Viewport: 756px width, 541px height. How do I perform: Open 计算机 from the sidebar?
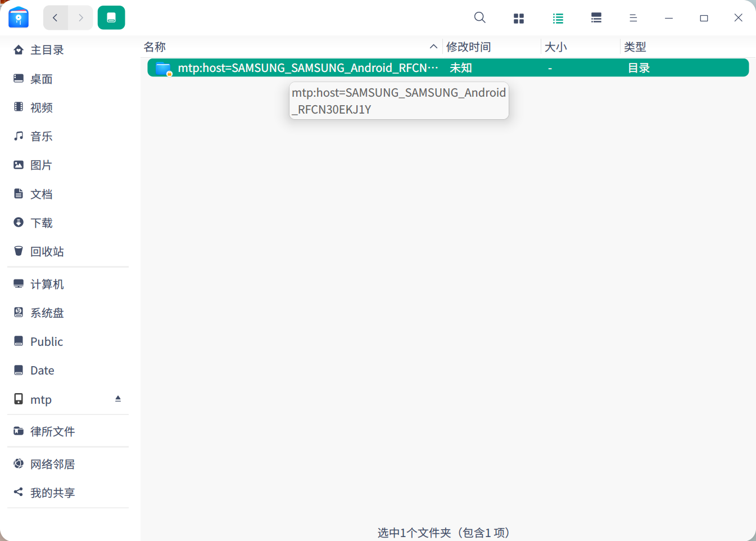(x=47, y=284)
